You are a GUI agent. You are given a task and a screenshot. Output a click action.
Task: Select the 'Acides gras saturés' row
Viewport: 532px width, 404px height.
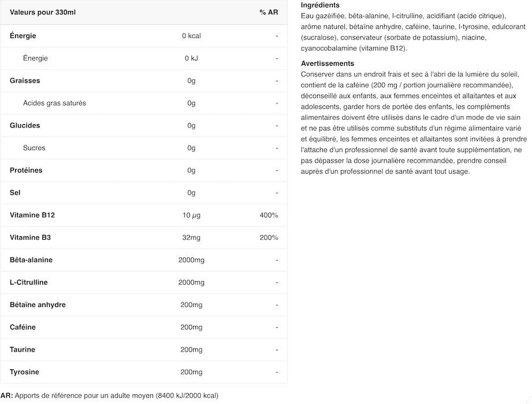(144, 103)
